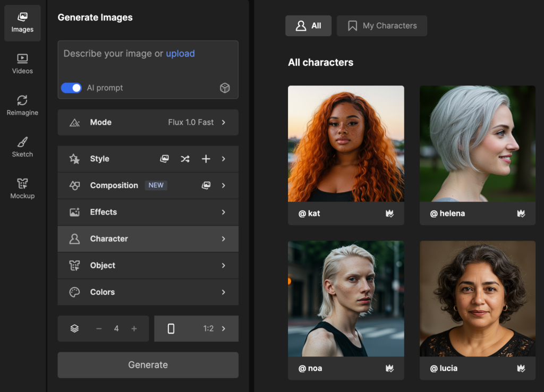Image resolution: width=544 pixels, height=392 pixels.
Task: Click the plus icon in Style row
Action: click(x=206, y=159)
